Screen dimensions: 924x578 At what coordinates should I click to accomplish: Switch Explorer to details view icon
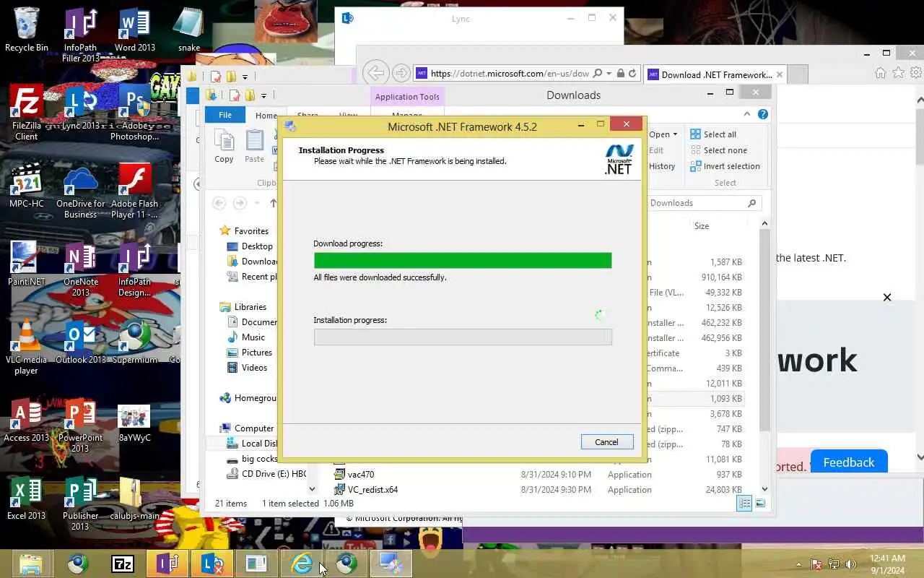pos(745,504)
